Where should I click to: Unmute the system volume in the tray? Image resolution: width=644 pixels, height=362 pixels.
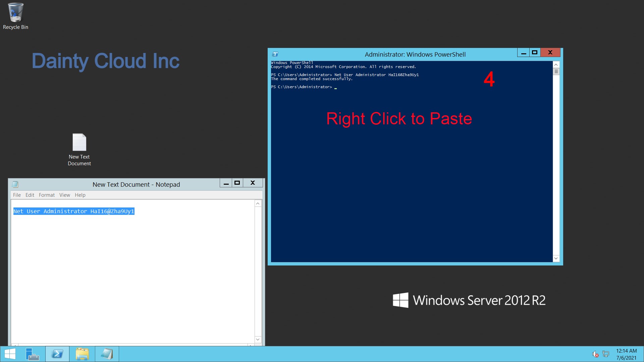click(595, 354)
